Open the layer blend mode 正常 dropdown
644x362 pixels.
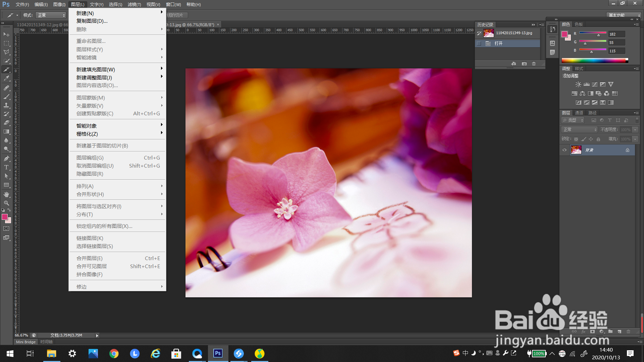[579, 130]
